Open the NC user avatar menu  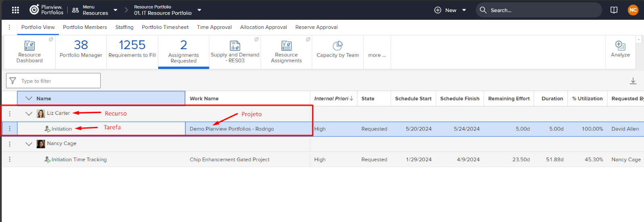(633, 10)
